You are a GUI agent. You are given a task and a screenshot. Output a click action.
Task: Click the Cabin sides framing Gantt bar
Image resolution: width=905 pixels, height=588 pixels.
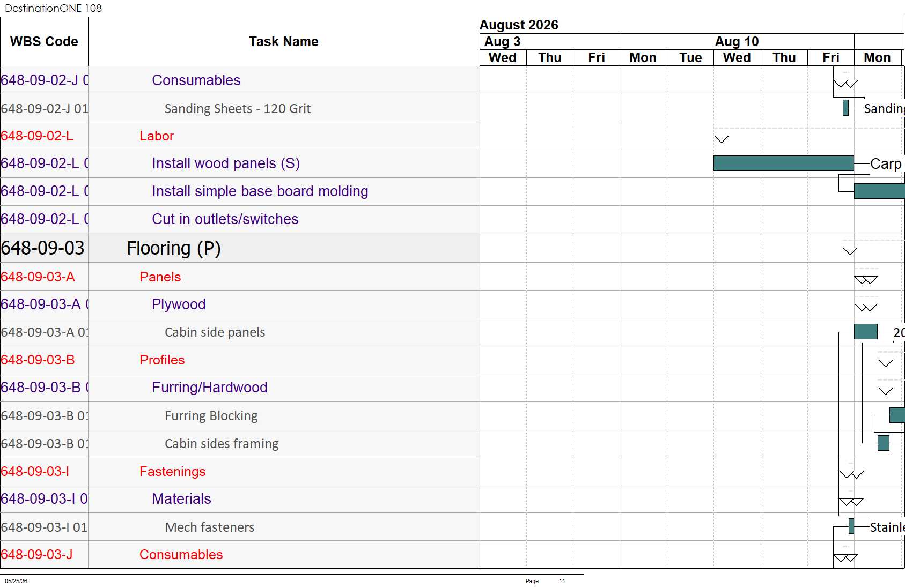coord(884,443)
